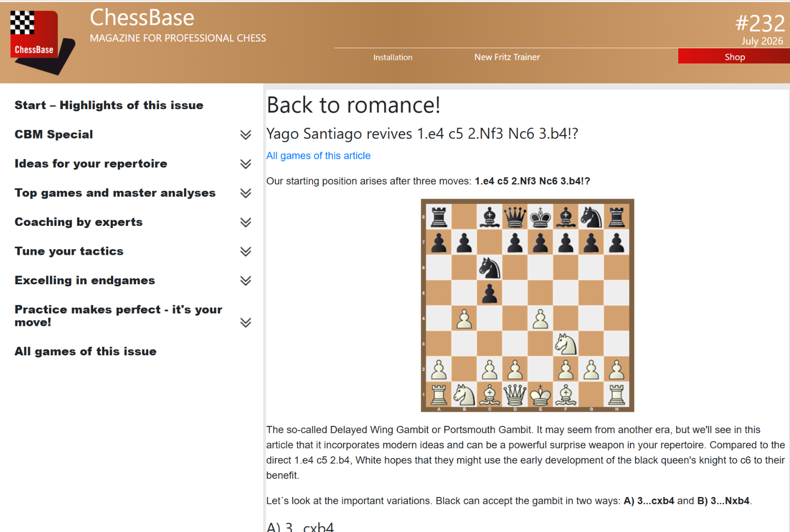Image resolution: width=790 pixels, height=532 pixels.
Task: Select Practice makes perfect - it's your move! label
Action: pyautogui.click(x=118, y=316)
